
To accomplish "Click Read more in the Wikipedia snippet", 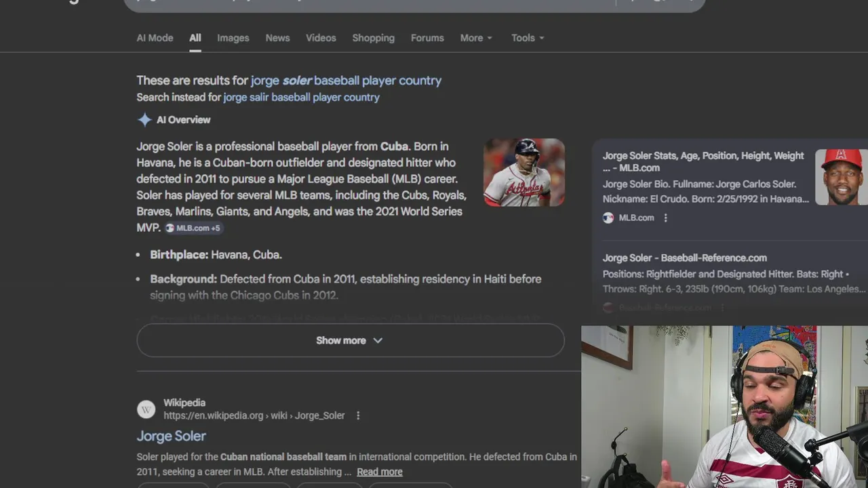I will [x=380, y=472].
